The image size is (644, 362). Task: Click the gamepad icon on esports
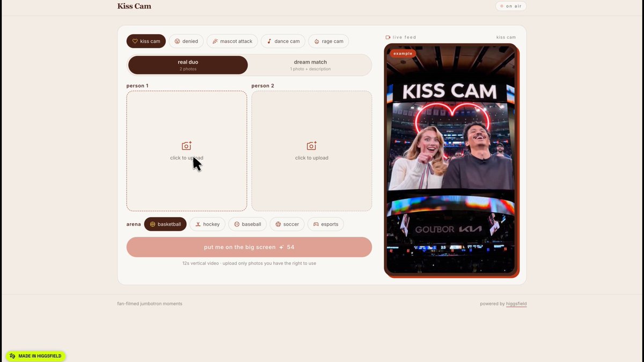coord(316,224)
